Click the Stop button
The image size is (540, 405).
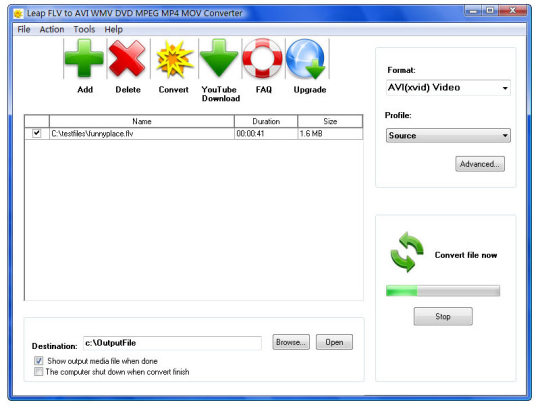point(443,316)
